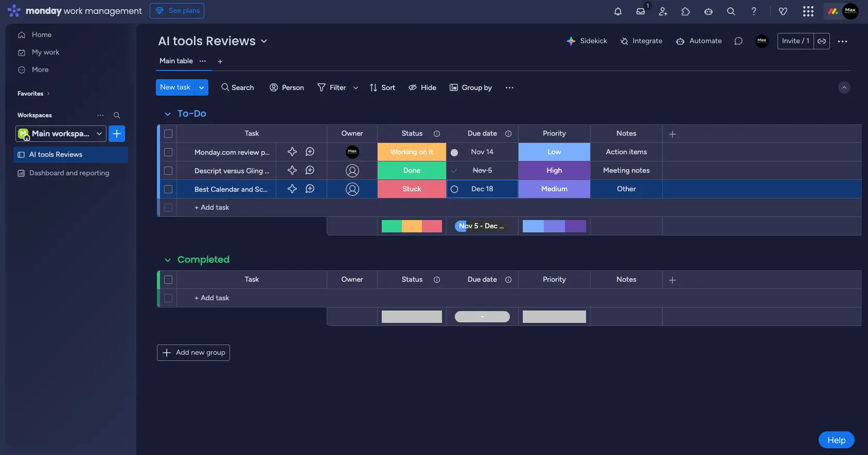Image resolution: width=868 pixels, height=455 pixels.
Task: Open the update bubble for the Monday.com review task
Action: tap(310, 152)
